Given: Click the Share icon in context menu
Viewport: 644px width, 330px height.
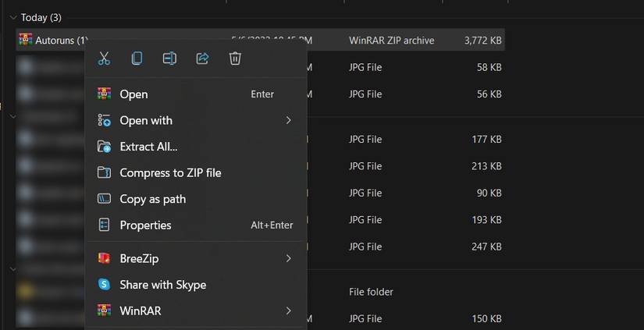Looking at the screenshot, I should 202,59.
